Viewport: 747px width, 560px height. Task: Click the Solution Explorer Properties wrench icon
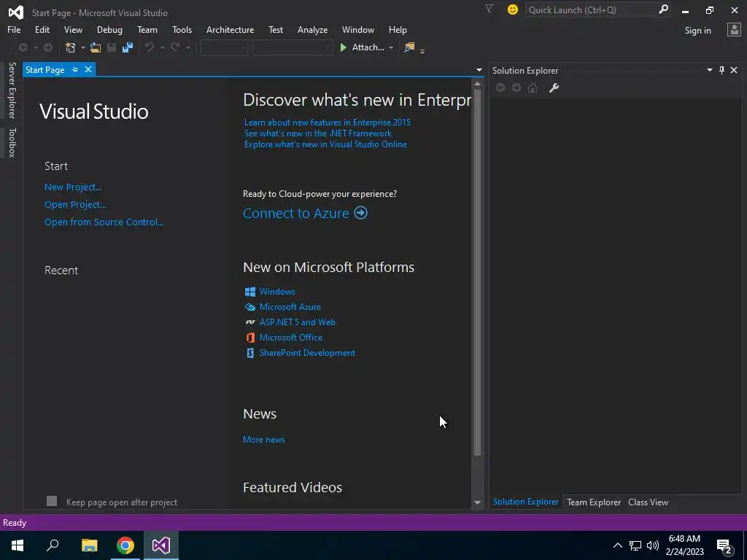click(554, 87)
